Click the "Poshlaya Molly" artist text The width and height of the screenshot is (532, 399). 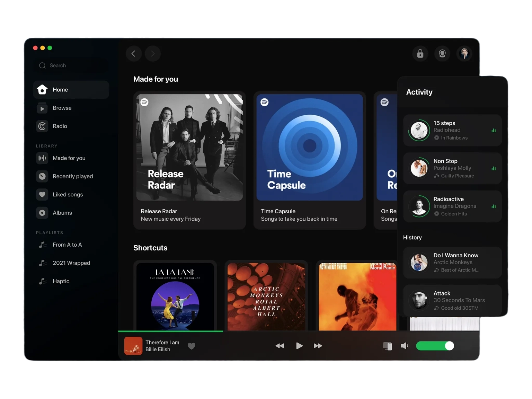coord(452,168)
